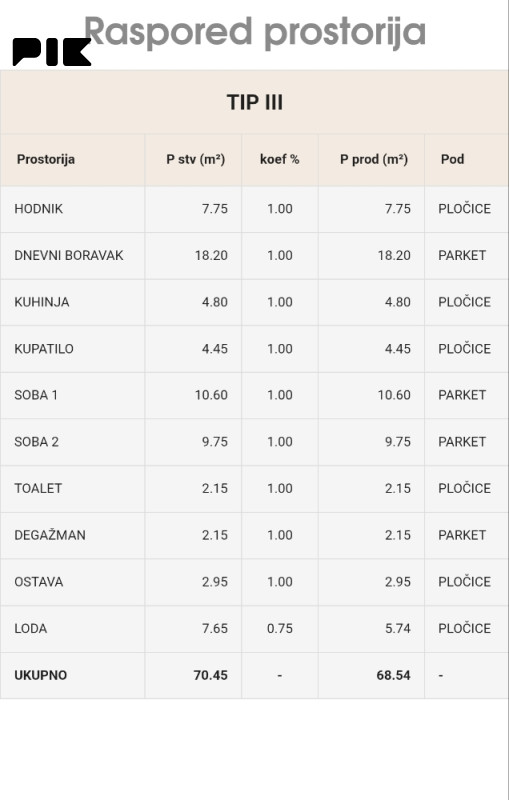Click the SOBA 1 row label

pyautogui.click(x=36, y=395)
